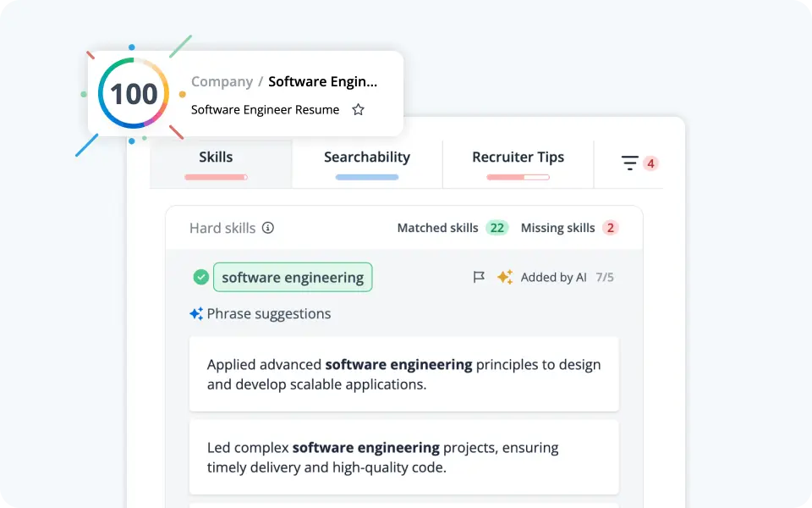Select the first phrase suggestion card
Image resolution: width=812 pixels, height=508 pixels.
coord(404,374)
